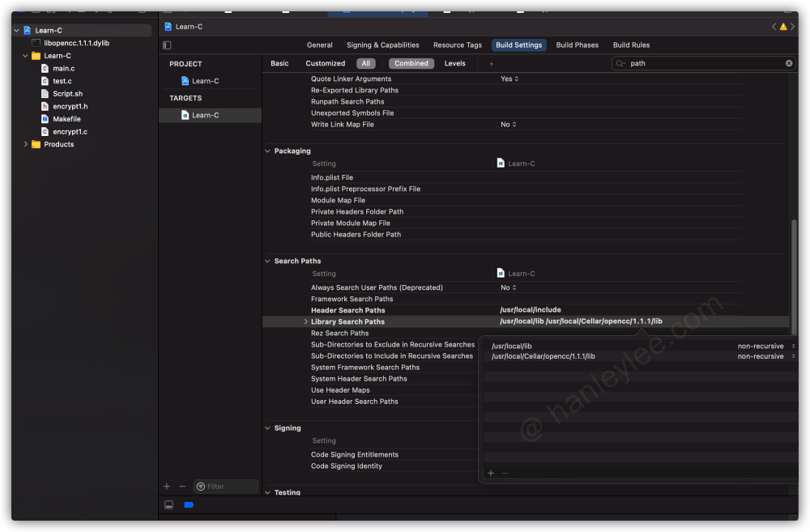This screenshot has width=810, height=532.
Task: Select the Info.plist File setting
Action: (332, 177)
